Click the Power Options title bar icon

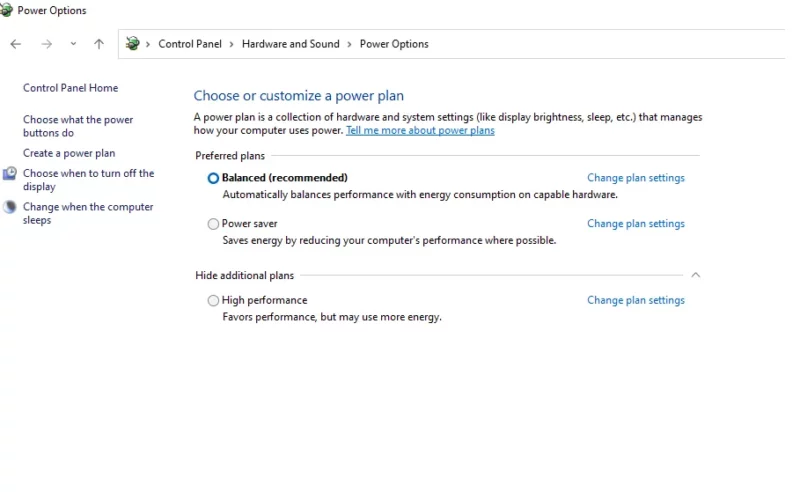coord(6,10)
